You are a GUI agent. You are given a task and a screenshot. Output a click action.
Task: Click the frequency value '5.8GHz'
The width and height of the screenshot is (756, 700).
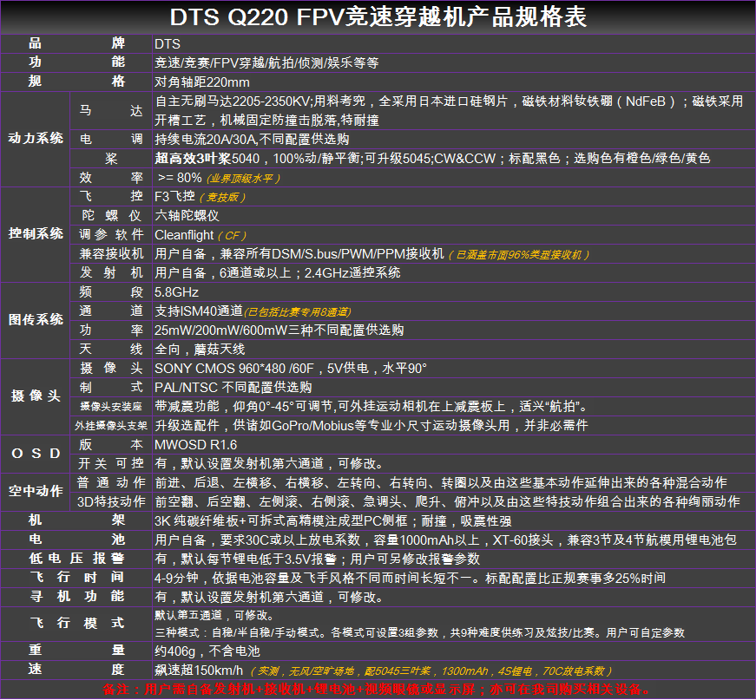pyautogui.click(x=176, y=292)
